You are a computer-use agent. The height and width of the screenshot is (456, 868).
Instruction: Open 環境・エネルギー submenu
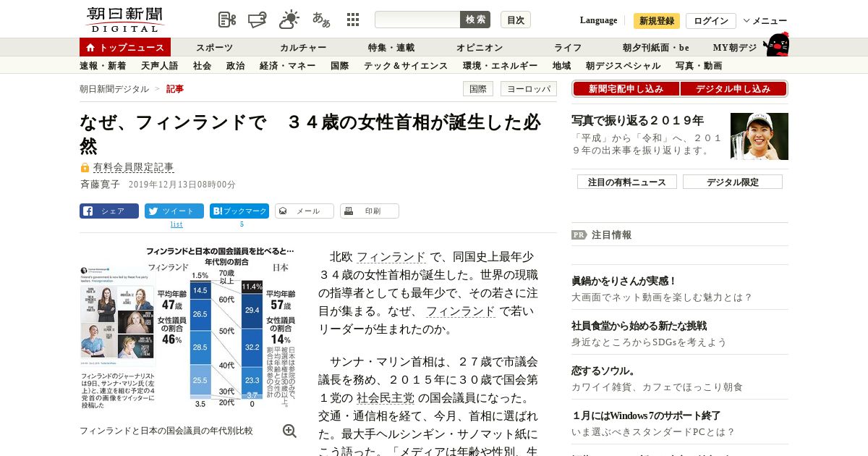(500, 66)
